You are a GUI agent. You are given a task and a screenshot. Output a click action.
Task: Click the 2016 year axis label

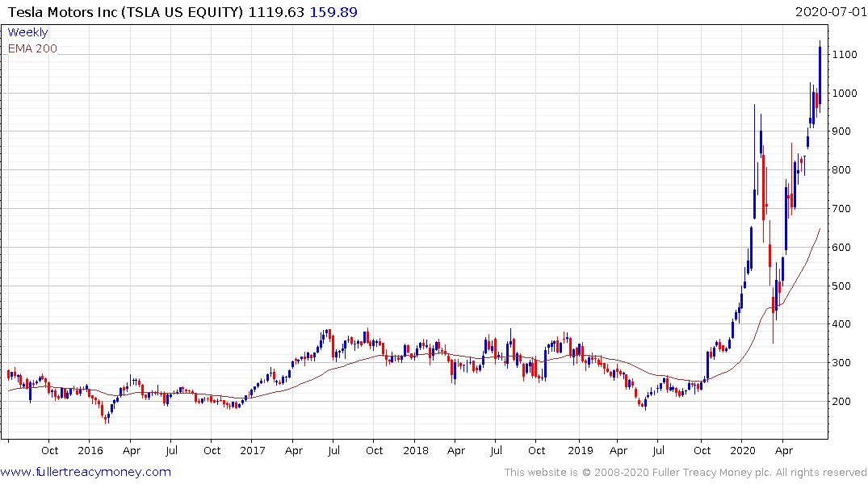[90, 451]
